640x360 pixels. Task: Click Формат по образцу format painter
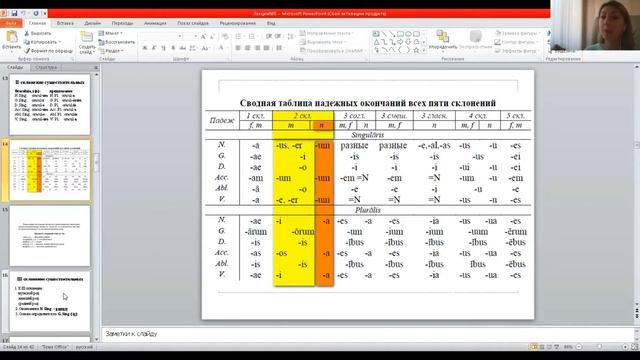[49, 51]
